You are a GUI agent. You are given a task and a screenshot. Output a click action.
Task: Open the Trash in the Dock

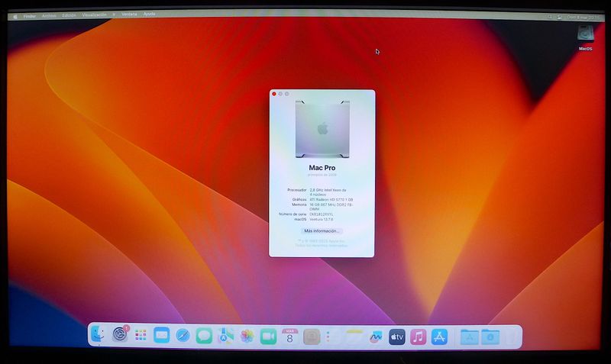pos(512,337)
